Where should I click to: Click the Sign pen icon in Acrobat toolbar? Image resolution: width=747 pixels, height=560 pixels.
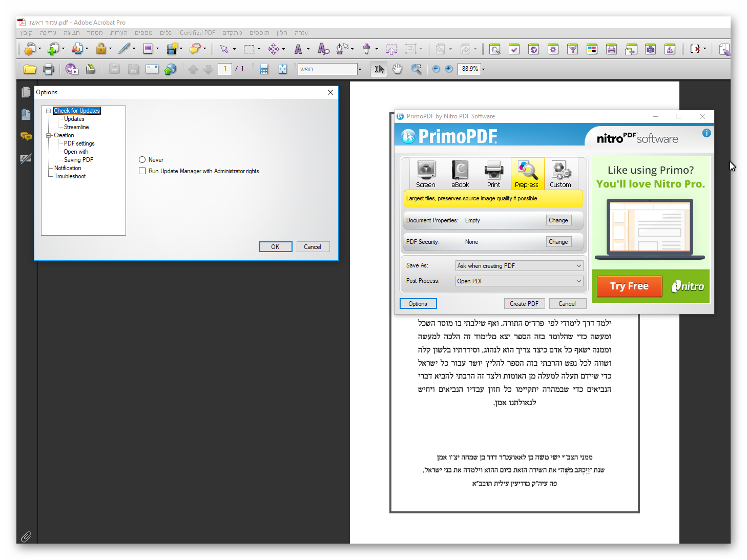click(x=125, y=49)
